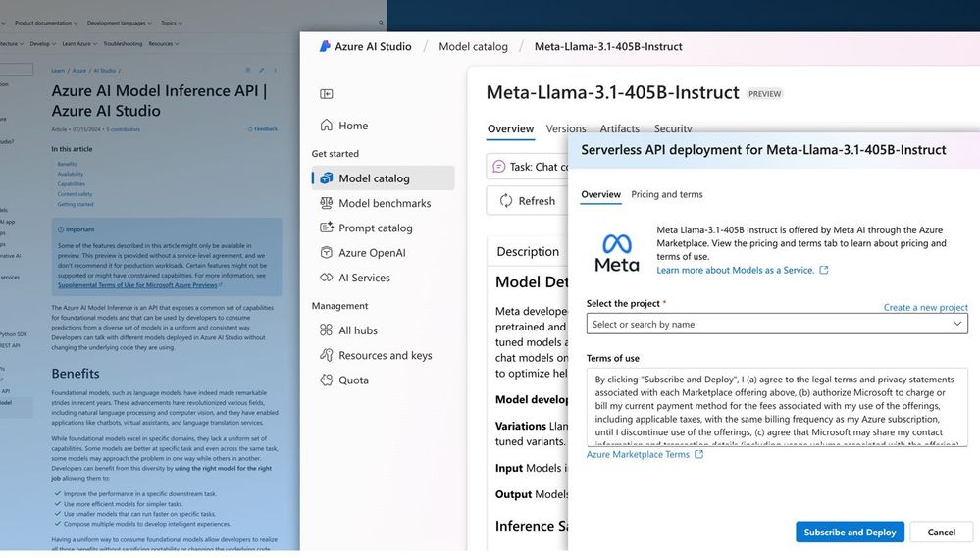
Task: Click the Create a new project link
Action: pyautogui.click(x=926, y=307)
